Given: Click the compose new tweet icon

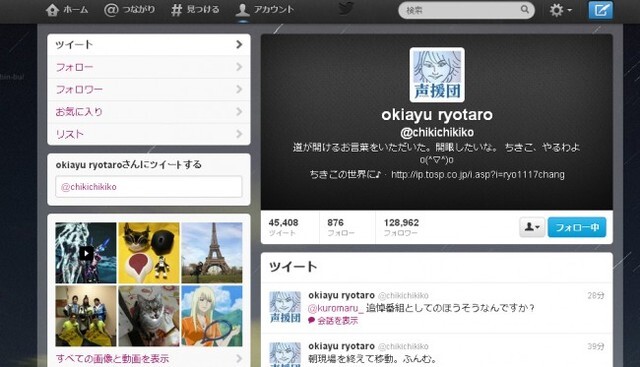Looking at the screenshot, I should click(600, 10).
